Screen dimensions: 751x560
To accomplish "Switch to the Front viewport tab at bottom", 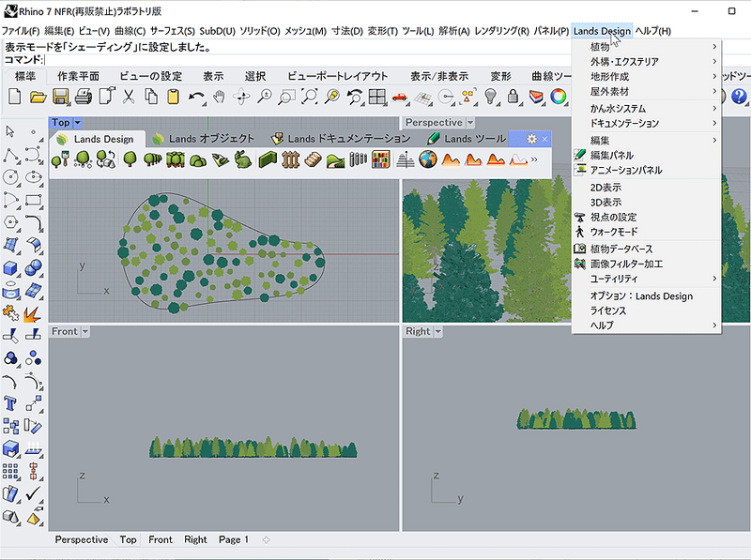I will coord(160,539).
